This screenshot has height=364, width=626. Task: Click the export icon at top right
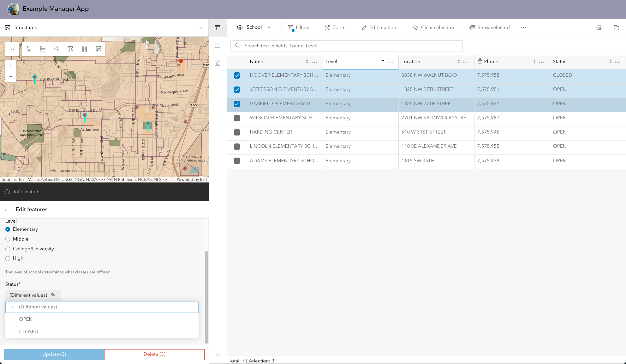click(616, 27)
